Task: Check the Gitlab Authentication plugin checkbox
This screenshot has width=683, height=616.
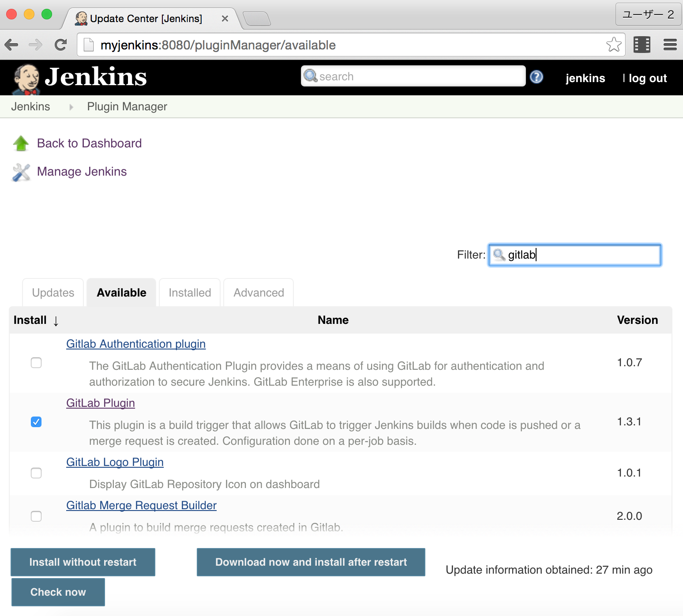Action: point(36,363)
